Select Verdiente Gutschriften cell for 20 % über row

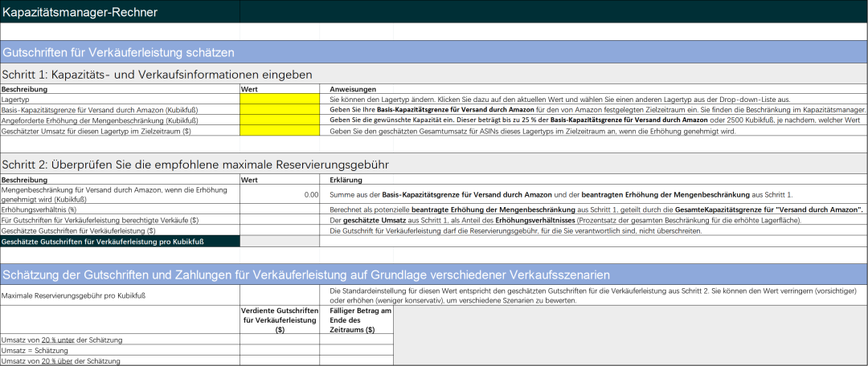(x=280, y=361)
